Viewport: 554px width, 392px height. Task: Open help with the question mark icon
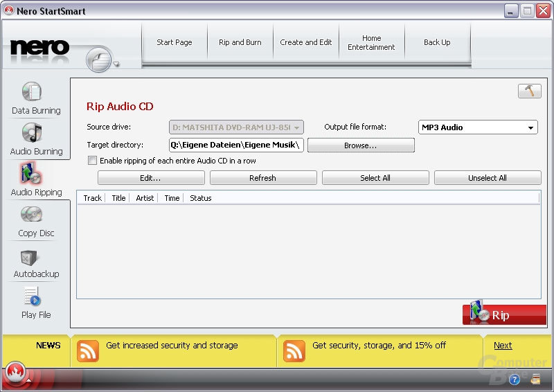(x=515, y=380)
